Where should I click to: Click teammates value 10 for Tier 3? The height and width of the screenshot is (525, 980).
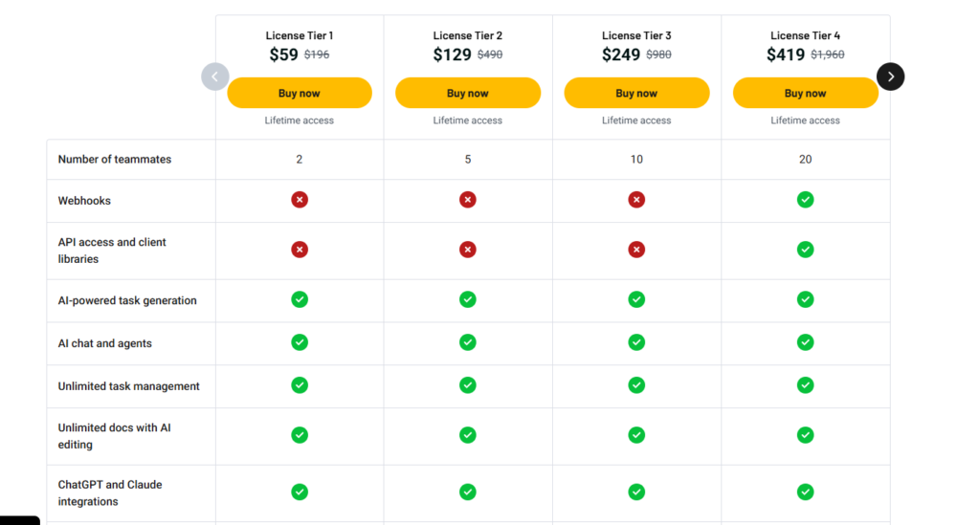[x=636, y=159]
